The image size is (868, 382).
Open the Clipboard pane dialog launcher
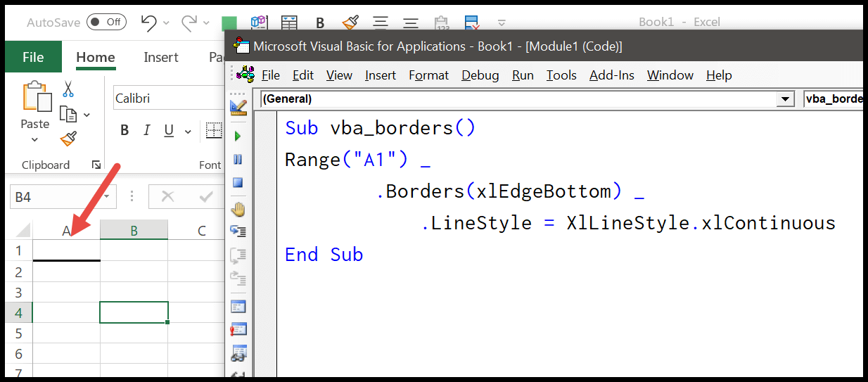(x=96, y=165)
